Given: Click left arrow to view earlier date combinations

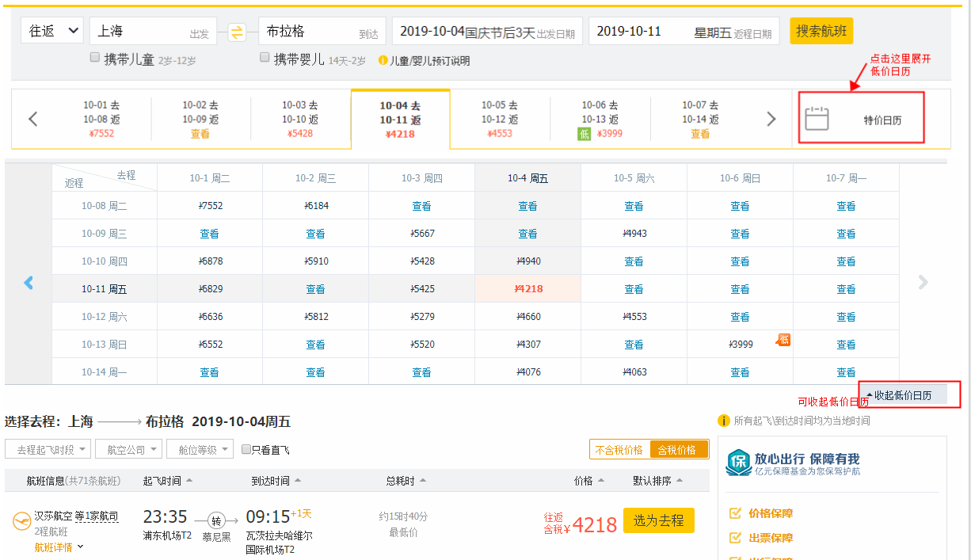Looking at the screenshot, I should (x=32, y=118).
